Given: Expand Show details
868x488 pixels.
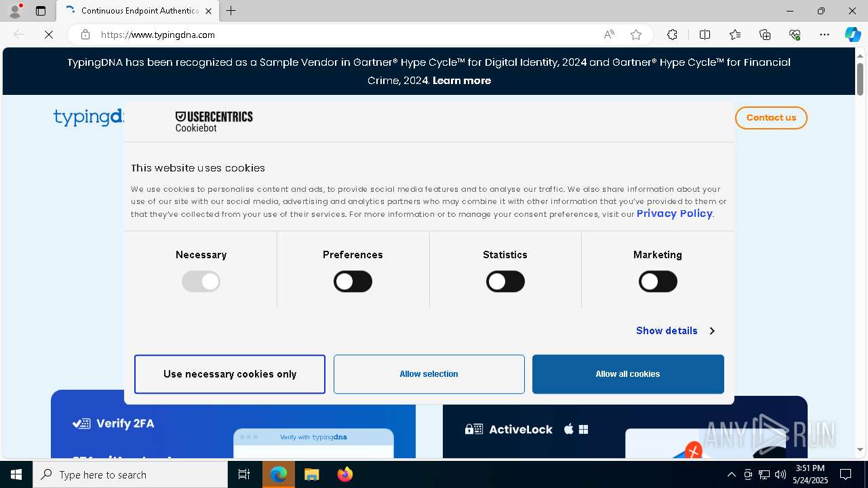Looking at the screenshot, I should (x=675, y=331).
